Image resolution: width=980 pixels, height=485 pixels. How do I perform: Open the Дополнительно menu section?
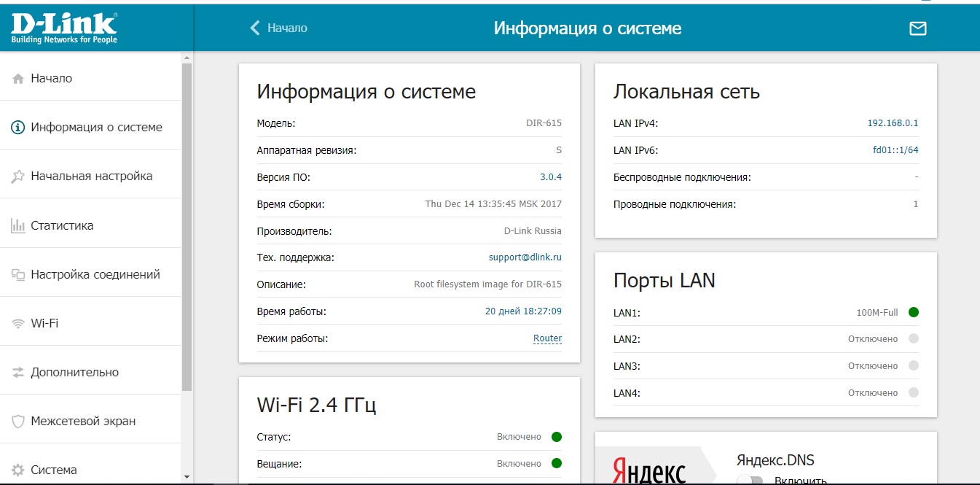74,373
